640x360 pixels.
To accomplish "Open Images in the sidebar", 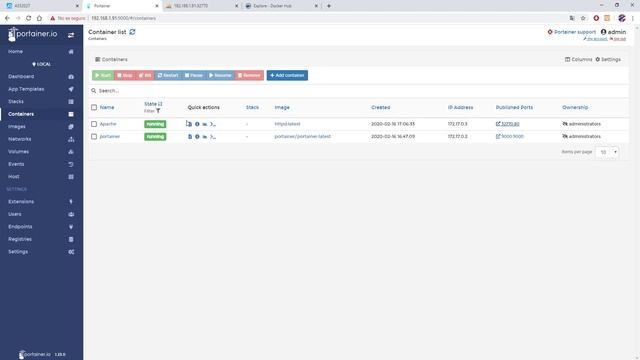I will click(17, 127).
